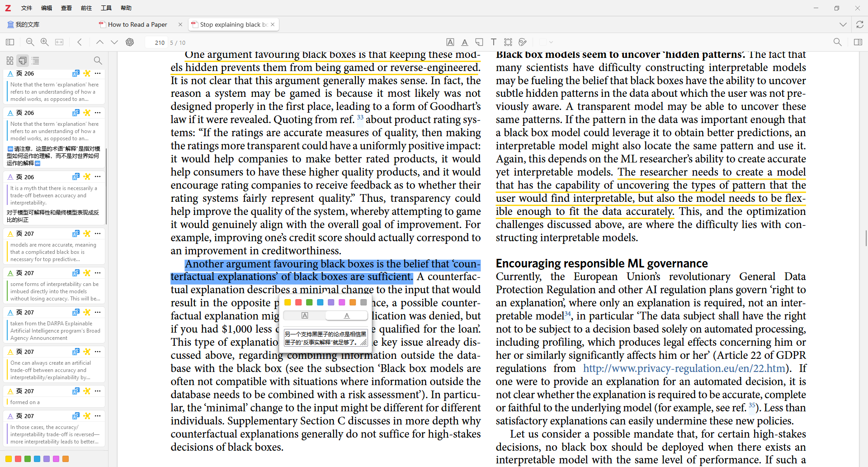Fit page to width button
The image size is (868, 467).
coord(59,42)
